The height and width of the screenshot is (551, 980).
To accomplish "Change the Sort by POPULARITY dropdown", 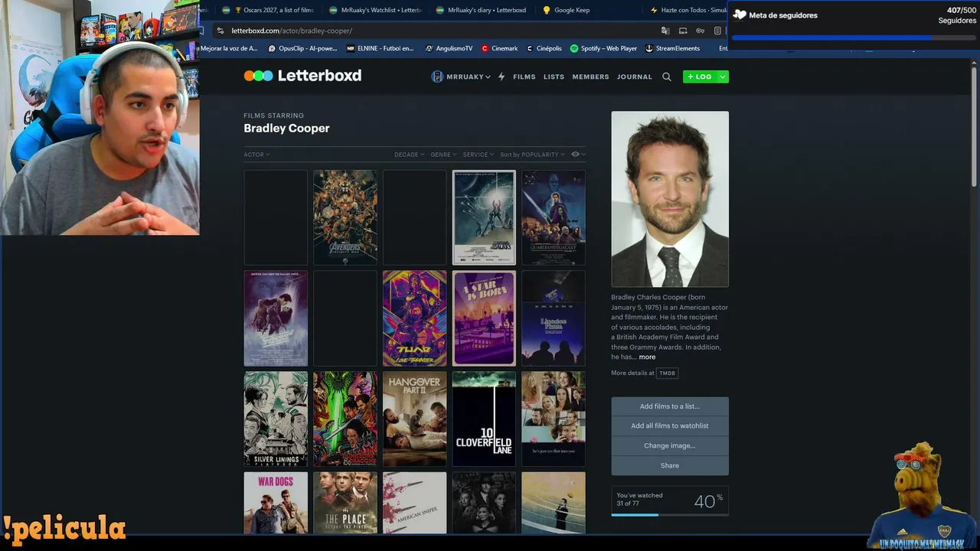I will (533, 155).
